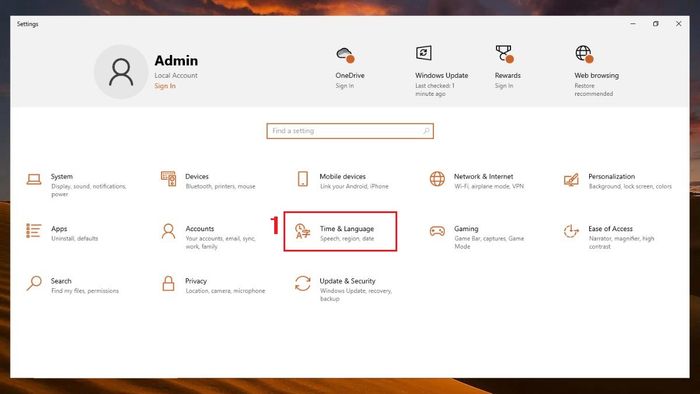700x394 pixels.
Task: Click the Accounts person icon
Action: [168, 231]
